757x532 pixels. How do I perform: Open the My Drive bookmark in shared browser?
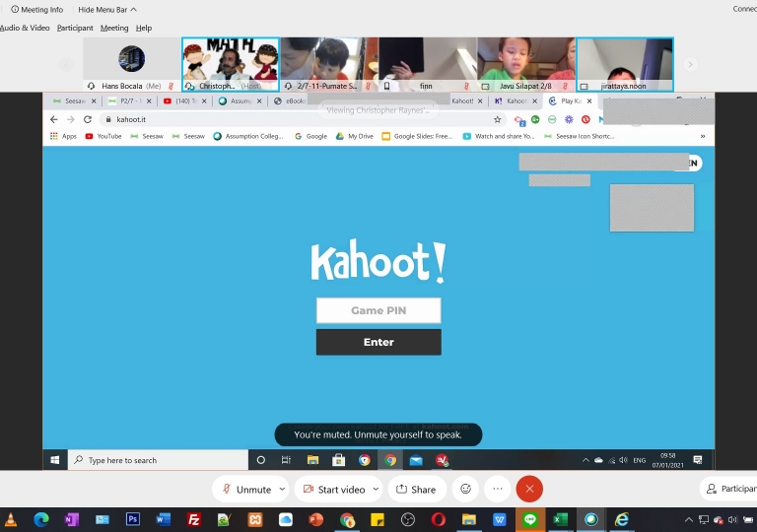tap(355, 136)
